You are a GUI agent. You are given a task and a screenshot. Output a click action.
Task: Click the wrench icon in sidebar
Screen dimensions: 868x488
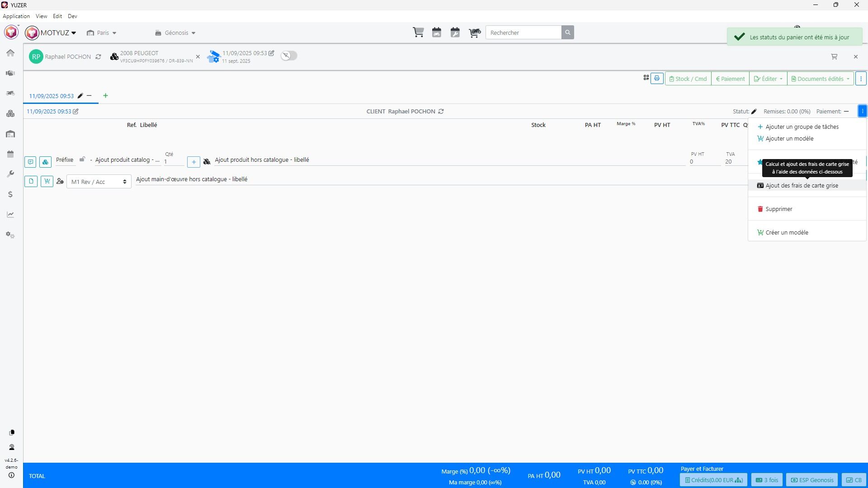10,174
